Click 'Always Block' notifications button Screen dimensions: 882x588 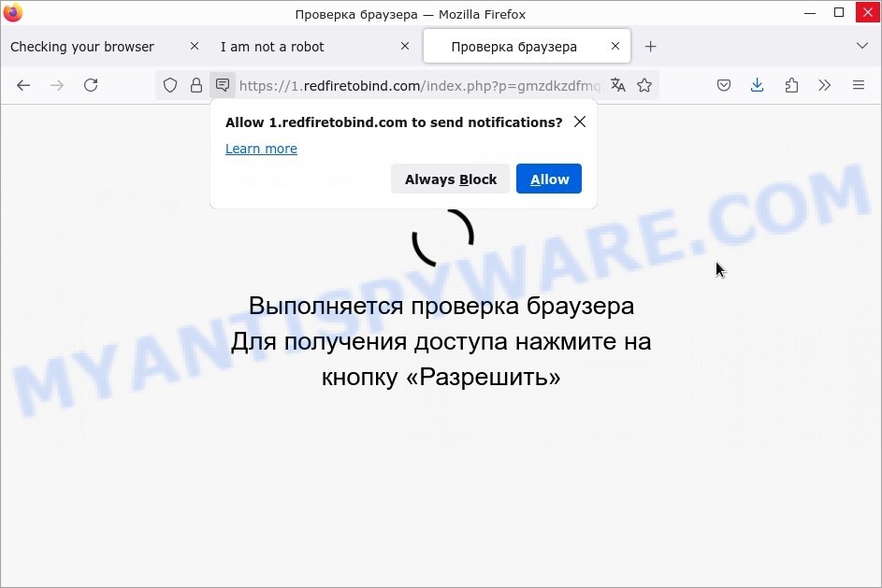coord(451,179)
